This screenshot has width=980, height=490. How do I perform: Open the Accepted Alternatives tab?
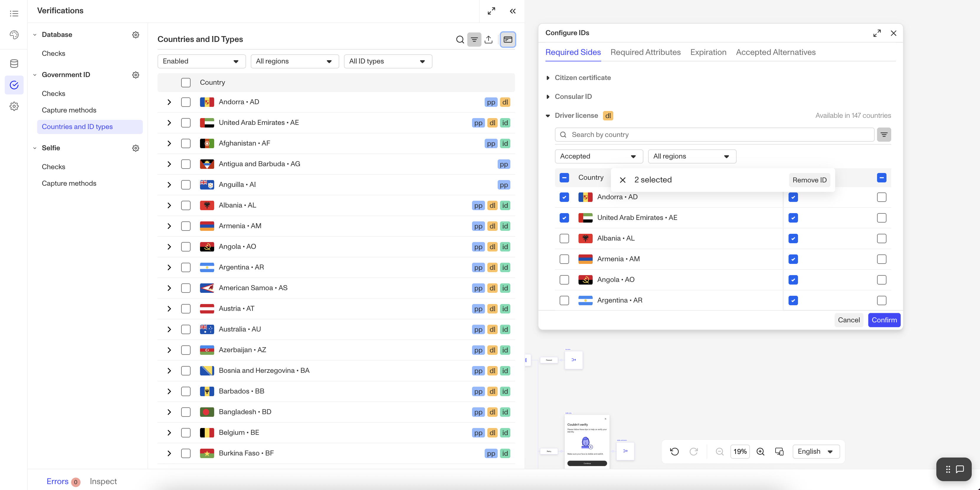[x=775, y=53]
